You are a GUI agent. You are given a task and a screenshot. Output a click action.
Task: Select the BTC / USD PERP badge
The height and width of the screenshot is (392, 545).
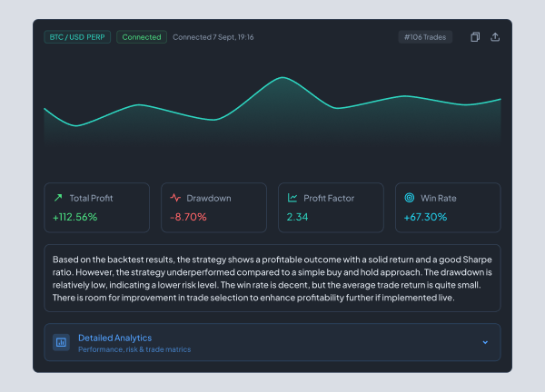pyautogui.click(x=77, y=37)
